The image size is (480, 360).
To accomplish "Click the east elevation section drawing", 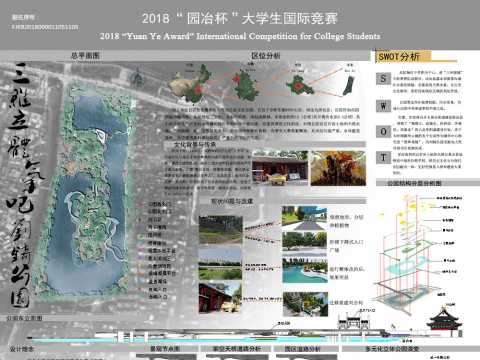I will coord(213,336).
